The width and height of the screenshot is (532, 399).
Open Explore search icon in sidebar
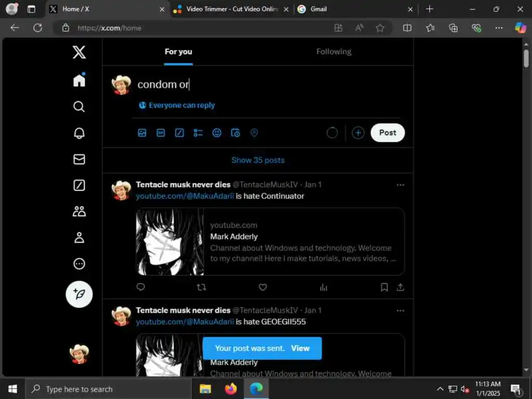79,107
